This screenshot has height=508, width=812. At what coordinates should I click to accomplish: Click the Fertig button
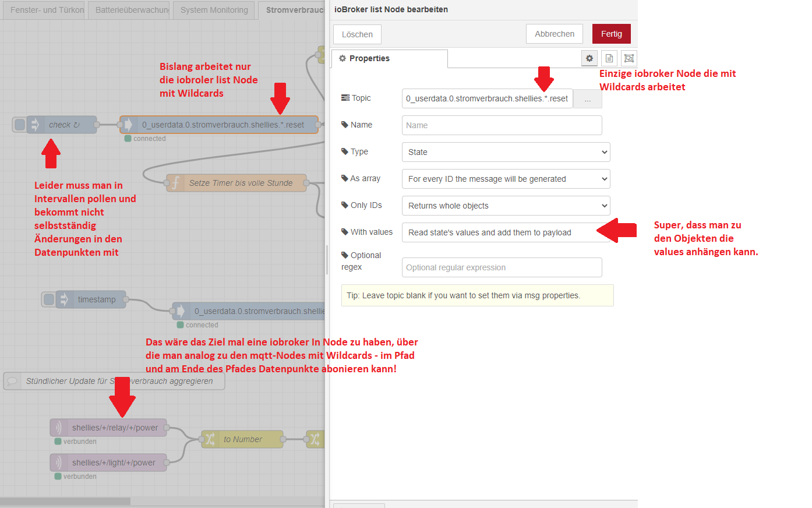point(611,34)
